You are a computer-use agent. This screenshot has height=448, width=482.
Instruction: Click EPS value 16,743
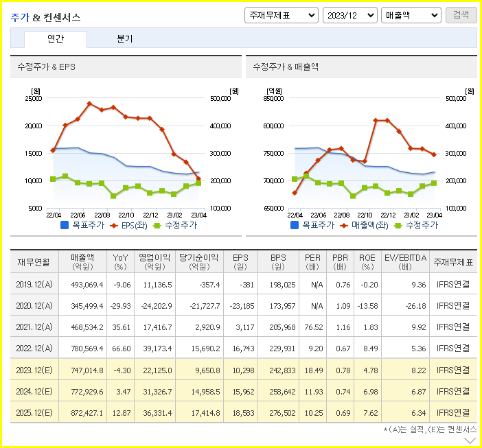click(244, 349)
